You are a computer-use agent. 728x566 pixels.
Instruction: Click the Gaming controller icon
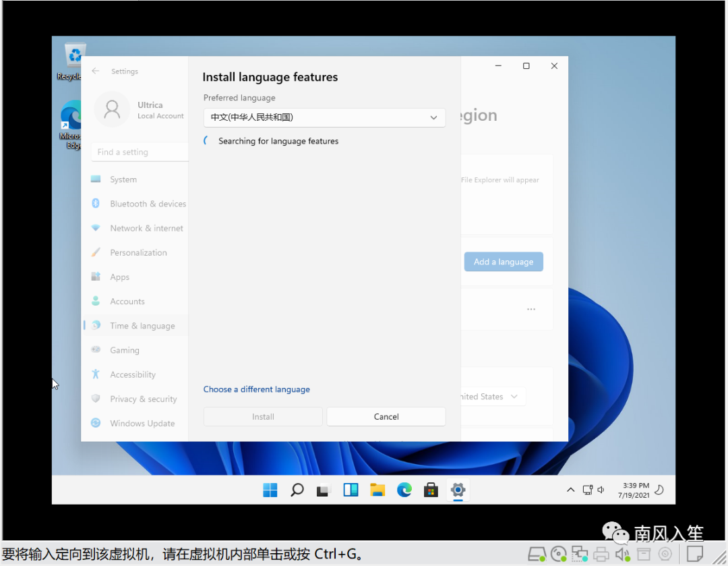coord(96,349)
